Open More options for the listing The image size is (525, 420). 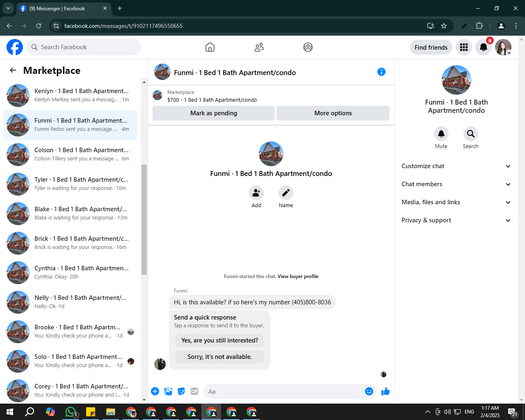pos(333,113)
